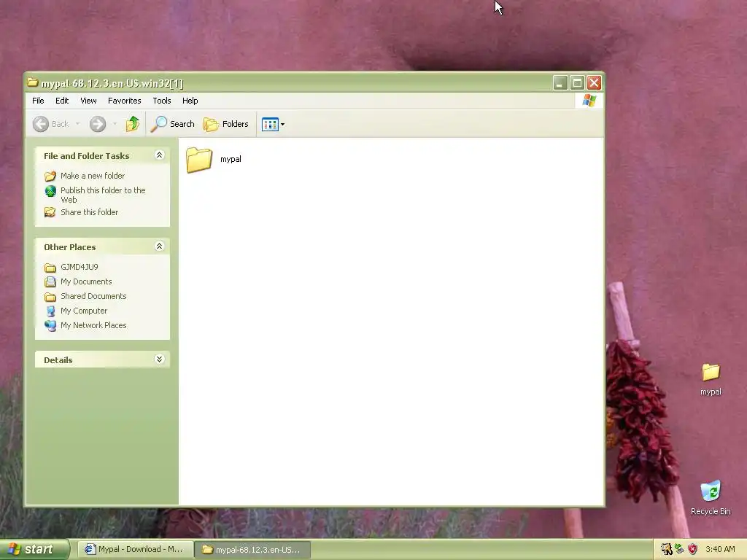Viewport: 747px width, 560px height.
Task: Click the 3:40 AM clock
Action: [720, 550]
